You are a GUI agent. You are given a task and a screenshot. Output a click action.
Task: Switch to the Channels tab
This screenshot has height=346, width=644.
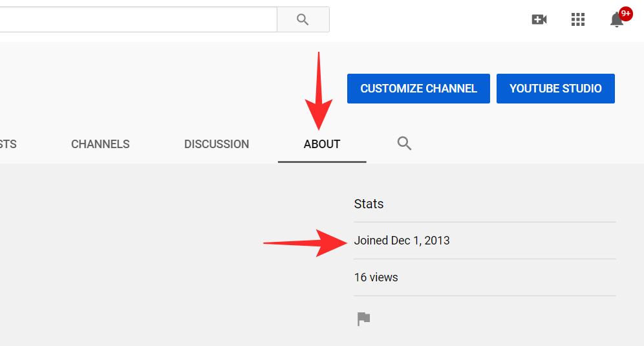pos(100,144)
